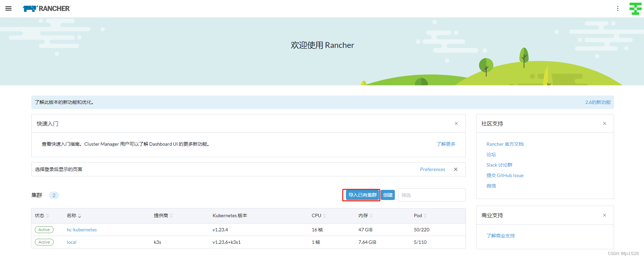Click the 社区支持 panel title
Viewport: 644px width, 259px height.
coord(492,124)
